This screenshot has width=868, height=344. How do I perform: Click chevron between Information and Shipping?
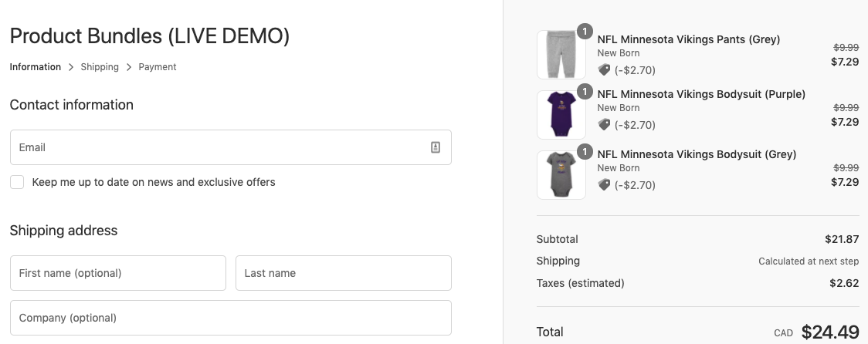71,67
